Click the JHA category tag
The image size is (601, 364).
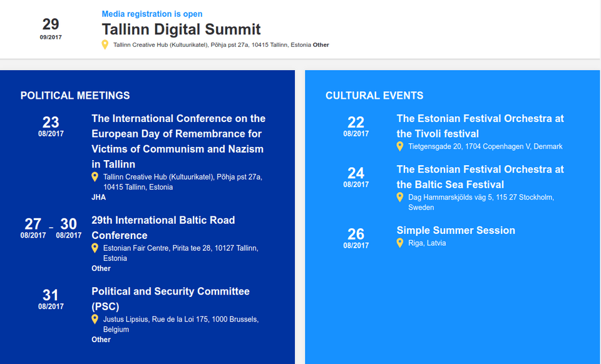pyautogui.click(x=99, y=197)
